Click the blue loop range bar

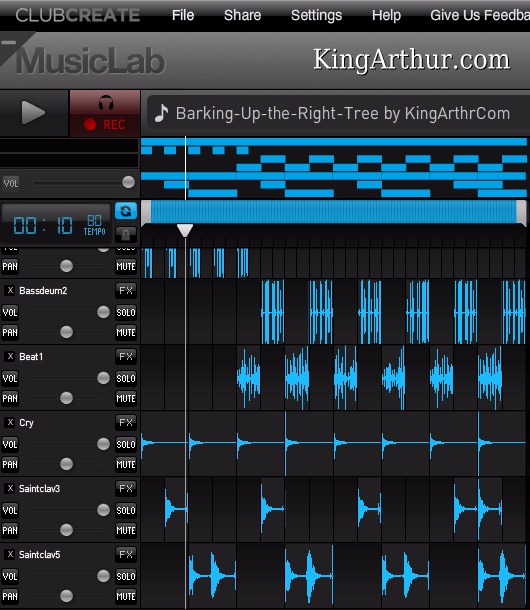333,212
